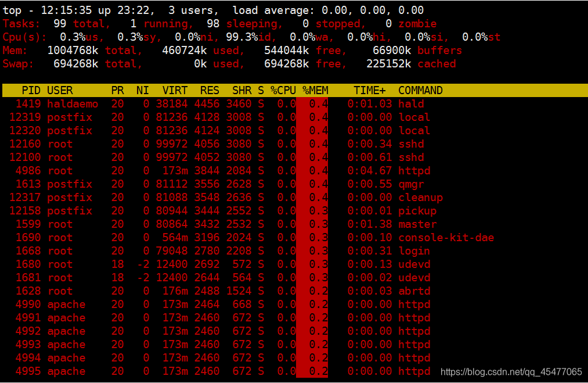Click the USER column header

coord(60,91)
